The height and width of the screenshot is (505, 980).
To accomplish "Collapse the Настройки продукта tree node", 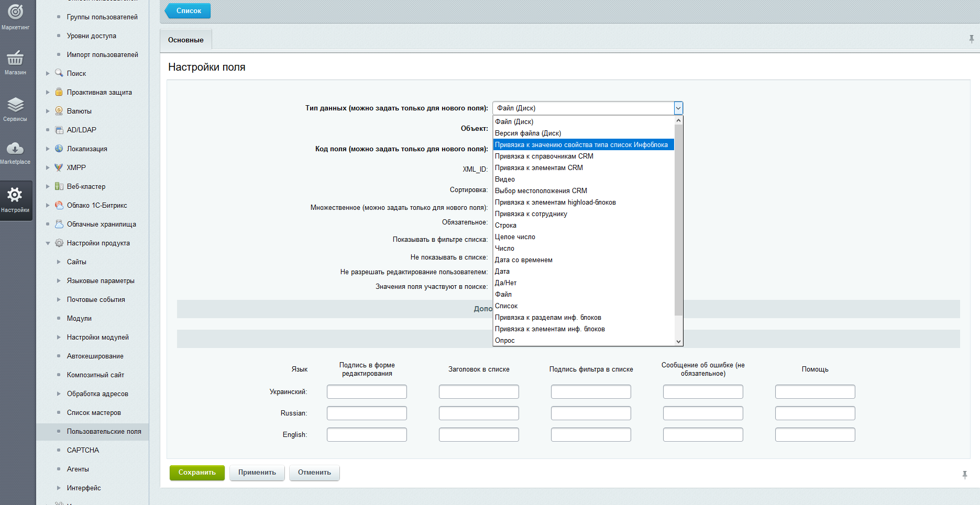I will point(48,243).
